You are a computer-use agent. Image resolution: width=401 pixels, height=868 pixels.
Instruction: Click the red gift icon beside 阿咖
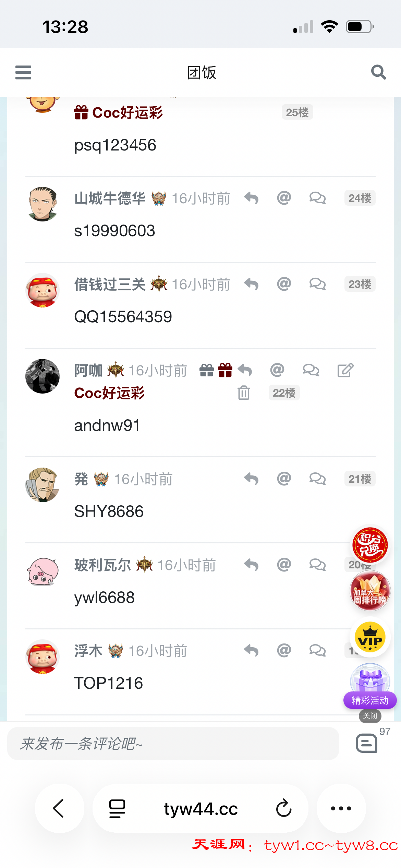point(225,370)
